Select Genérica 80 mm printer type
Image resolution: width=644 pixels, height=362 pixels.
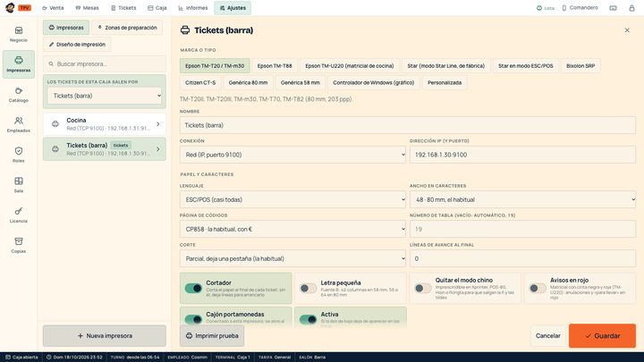point(248,82)
